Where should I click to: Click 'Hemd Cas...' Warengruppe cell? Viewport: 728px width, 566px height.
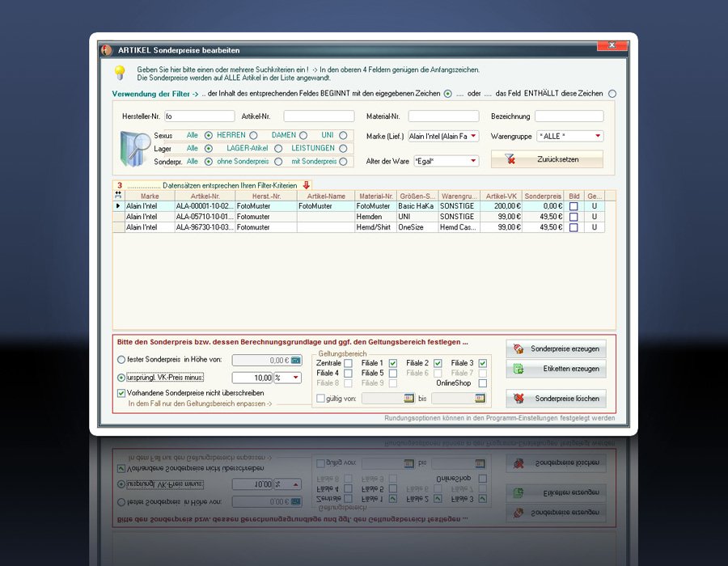click(x=459, y=227)
